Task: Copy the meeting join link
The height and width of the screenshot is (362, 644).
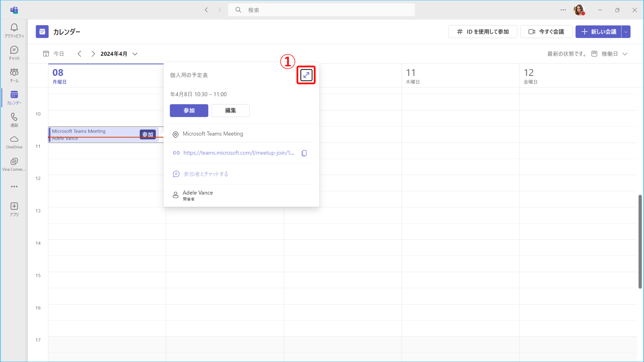Action: click(x=304, y=153)
